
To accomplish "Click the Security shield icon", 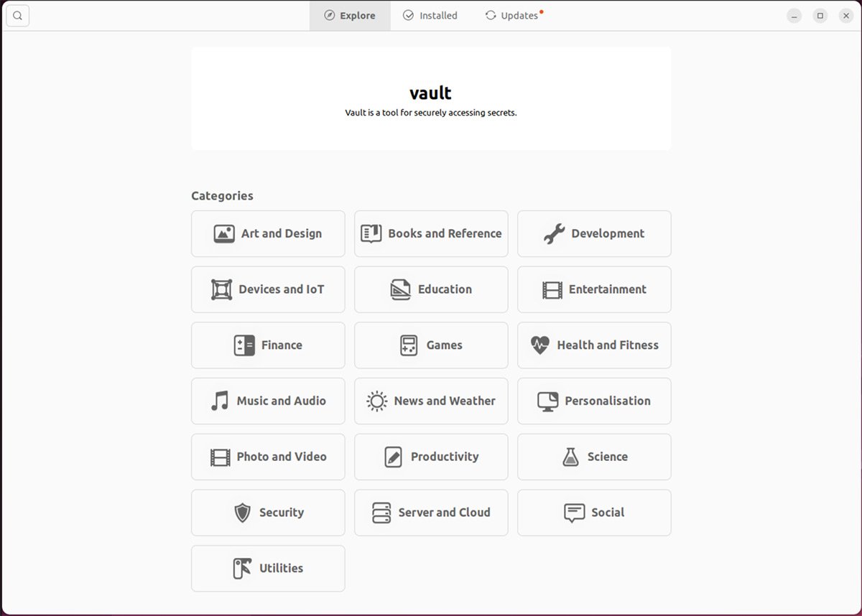I will pyautogui.click(x=243, y=513).
